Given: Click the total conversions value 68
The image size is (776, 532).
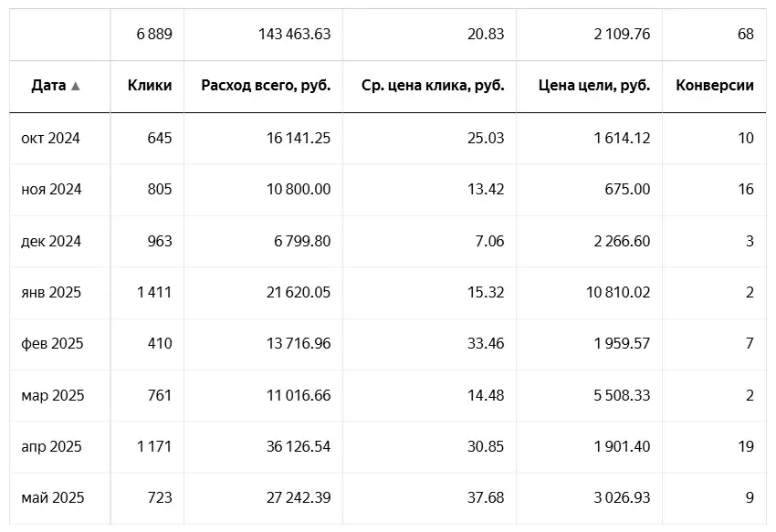Looking at the screenshot, I should 746,34.
